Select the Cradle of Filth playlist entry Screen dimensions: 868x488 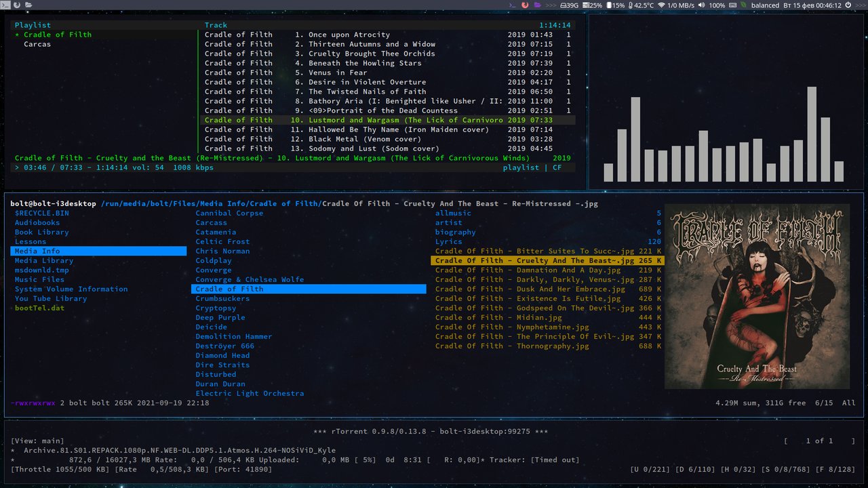pos(57,35)
